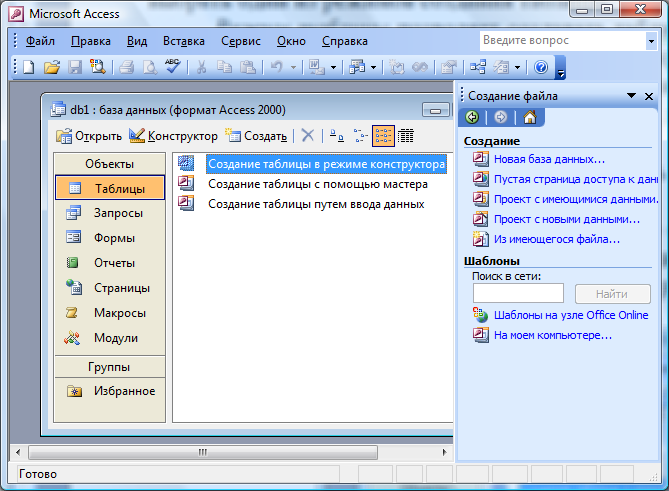Switch to Large Icons view
Image resolution: width=669 pixels, height=491 pixels.
[x=337, y=136]
